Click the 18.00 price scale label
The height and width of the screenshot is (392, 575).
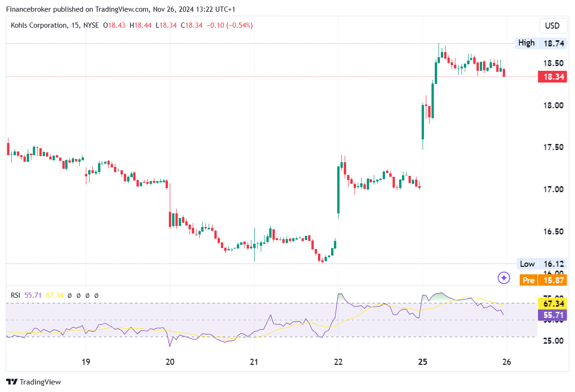553,105
